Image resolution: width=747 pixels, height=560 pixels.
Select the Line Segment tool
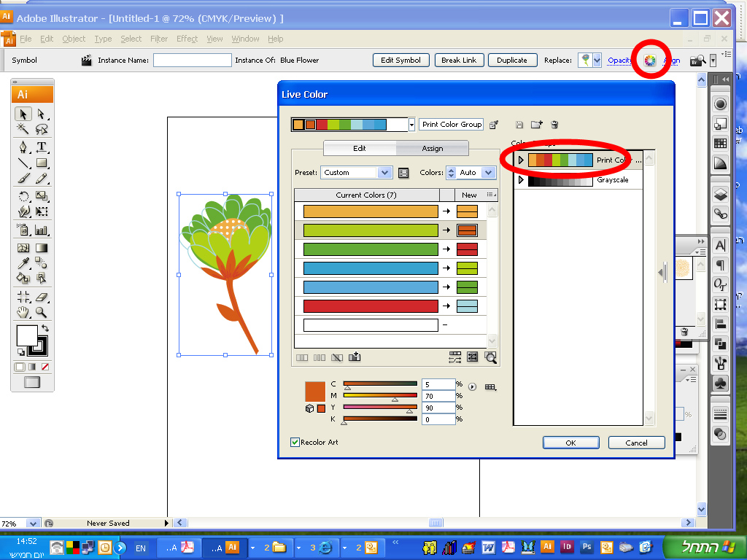[x=23, y=163]
